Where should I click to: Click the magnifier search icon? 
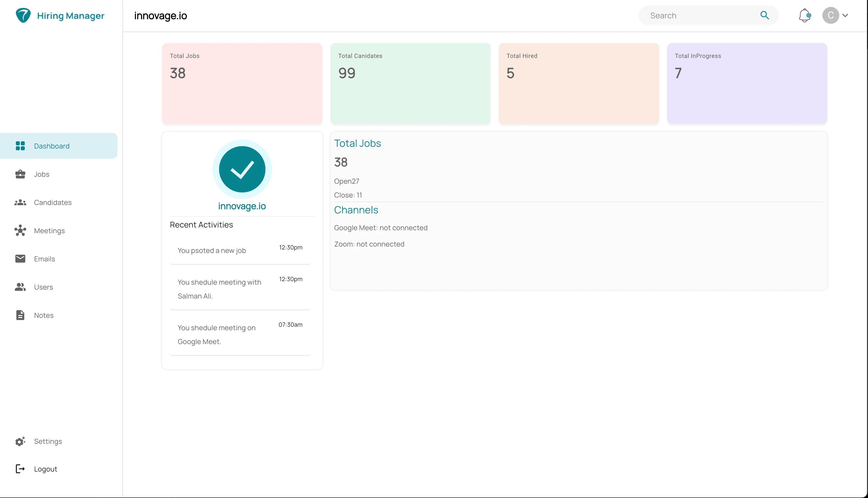tap(765, 15)
